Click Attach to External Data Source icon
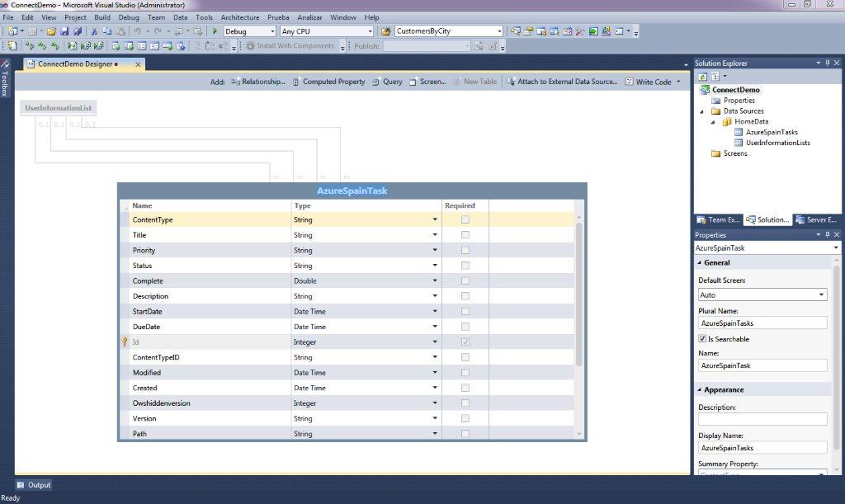 point(511,82)
